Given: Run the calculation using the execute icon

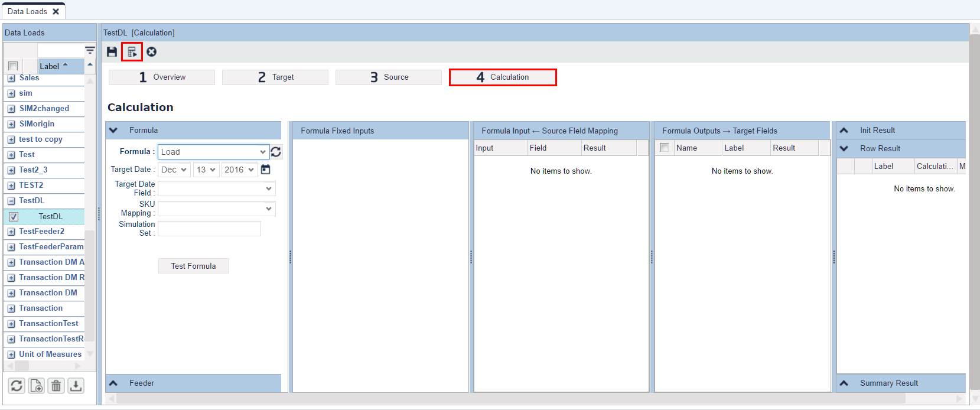Looking at the screenshot, I should [x=132, y=52].
